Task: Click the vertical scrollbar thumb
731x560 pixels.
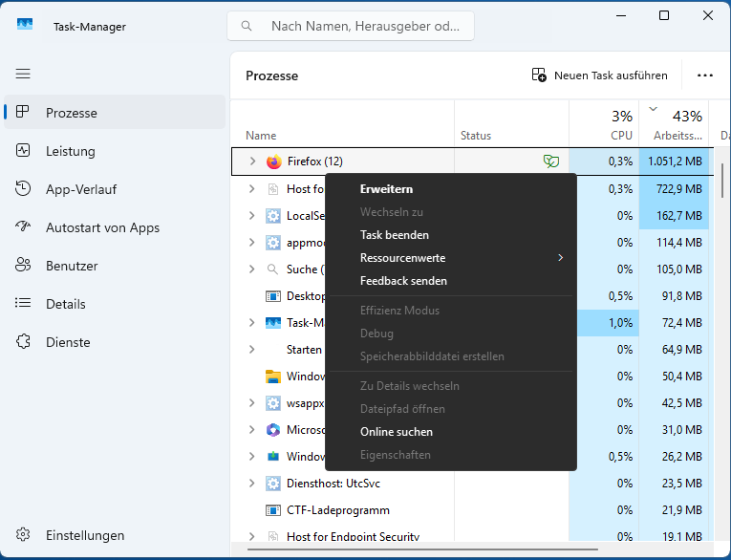Action: pyautogui.click(x=722, y=181)
